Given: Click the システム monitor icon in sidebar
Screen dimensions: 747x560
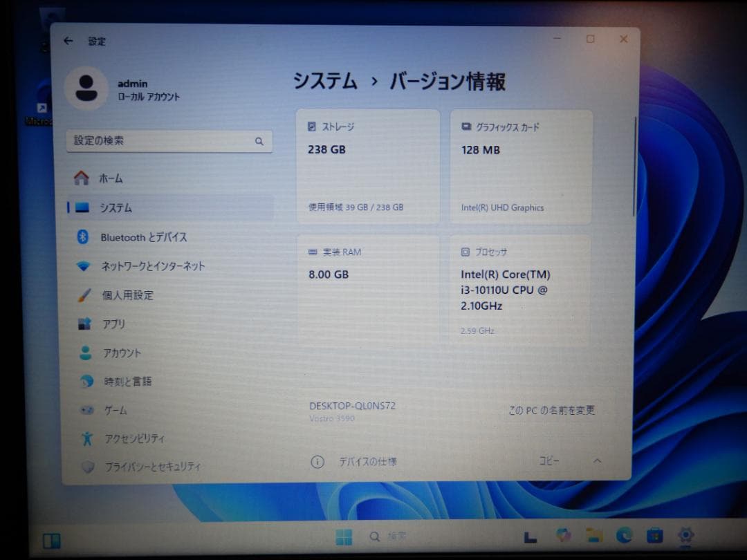Looking at the screenshot, I should point(82,207).
